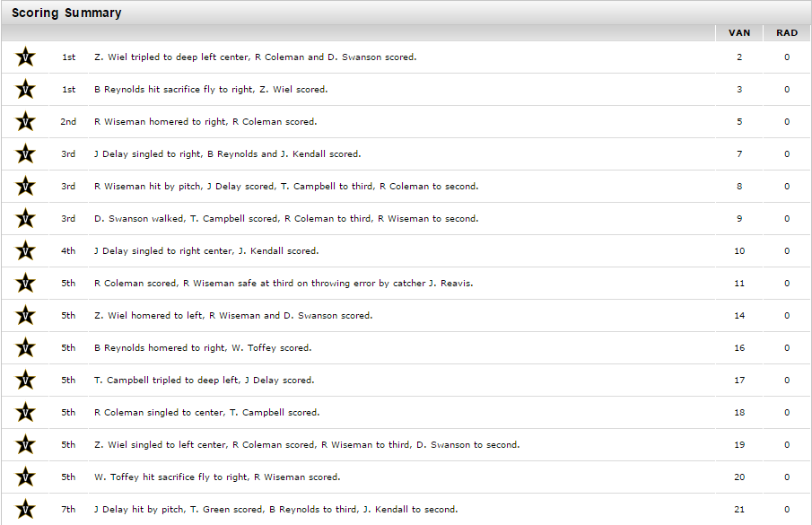The width and height of the screenshot is (812, 525).
Task: Click VAN score 20
Action: coord(739,477)
